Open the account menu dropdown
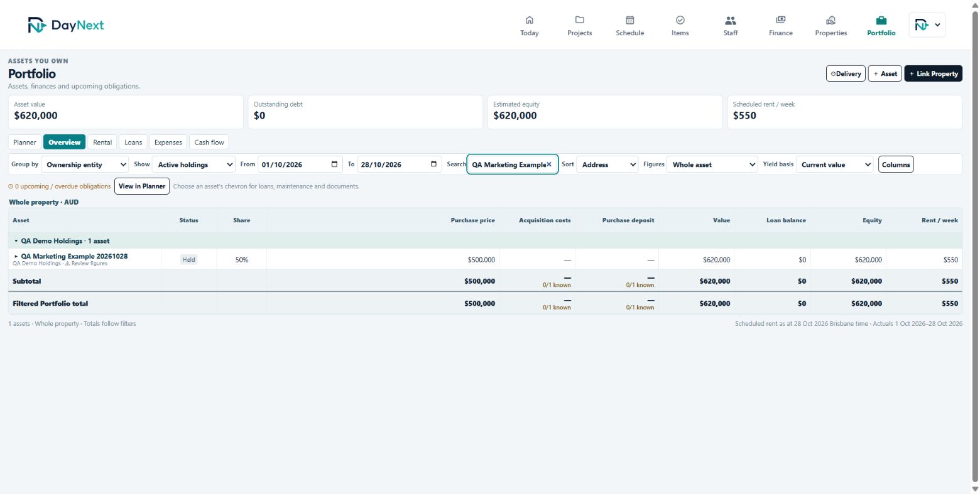Screen dimensions: 980x494 [x=927, y=25]
